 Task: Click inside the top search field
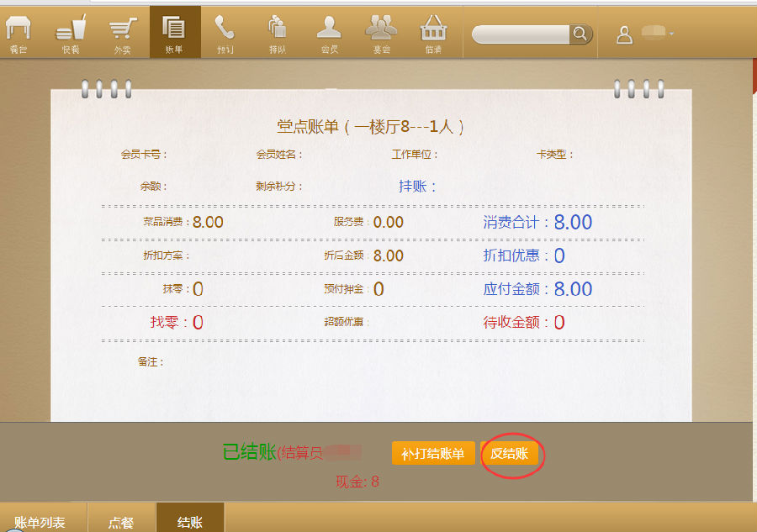coord(521,34)
